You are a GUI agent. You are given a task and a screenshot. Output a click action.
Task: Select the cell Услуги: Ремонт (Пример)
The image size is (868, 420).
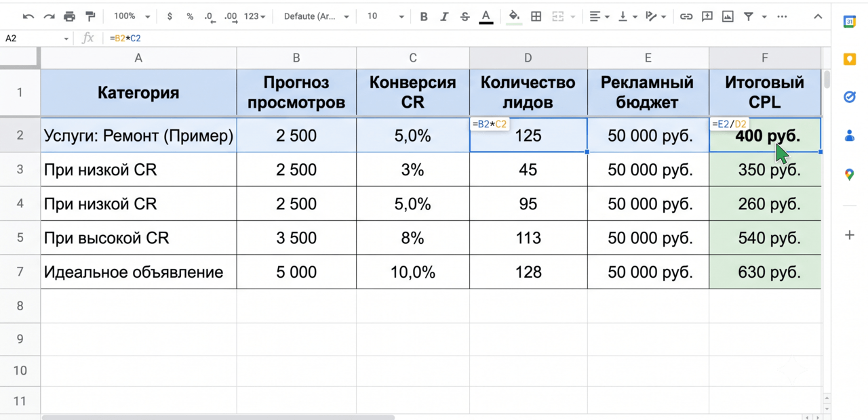138,135
